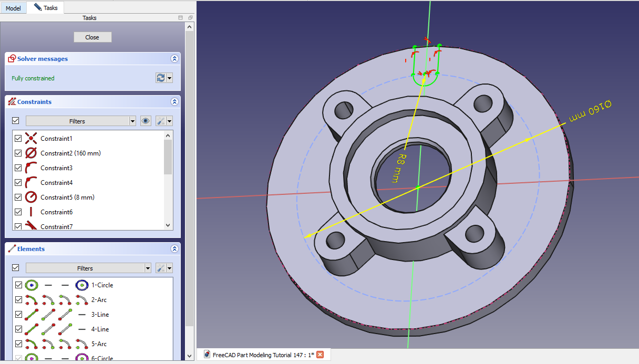Uncheck the 2-Arc element checkbox
Viewport: 639px width, 364px height.
tap(18, 300)
